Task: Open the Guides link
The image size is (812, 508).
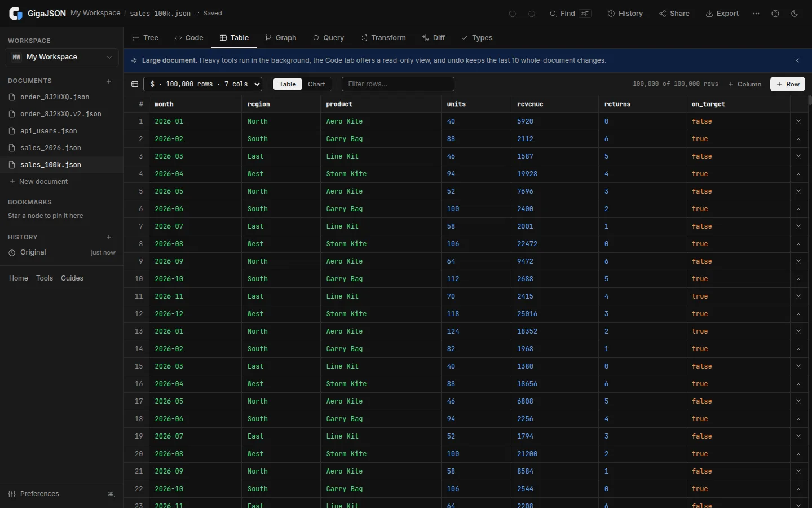Action: coord(72,278)
